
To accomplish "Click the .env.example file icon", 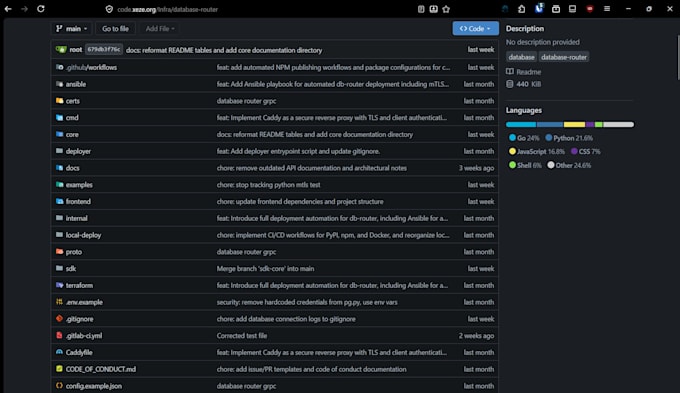I will click(x=59, y=301).
